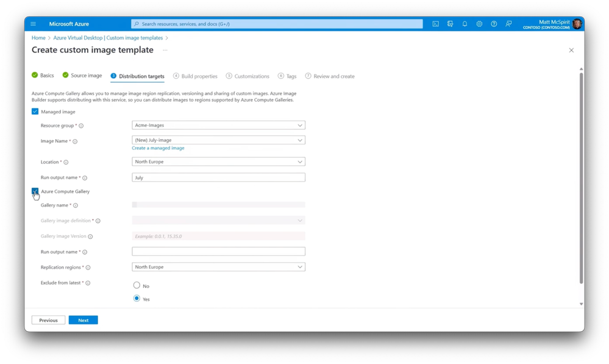
Task: Click the empty gallery Run output name field
Action: 218,251
